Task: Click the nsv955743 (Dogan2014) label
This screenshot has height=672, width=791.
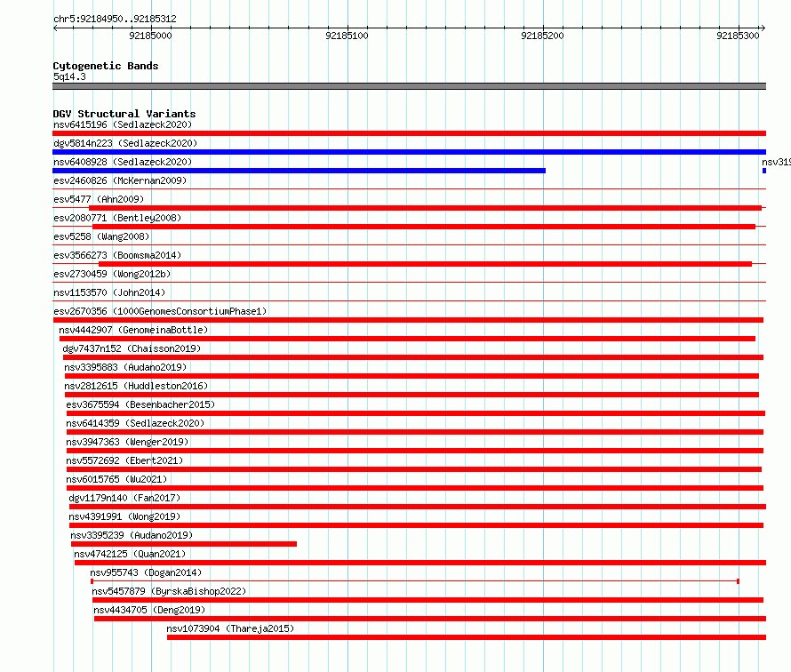Action: pyautogui.click(x=146, y=572)
